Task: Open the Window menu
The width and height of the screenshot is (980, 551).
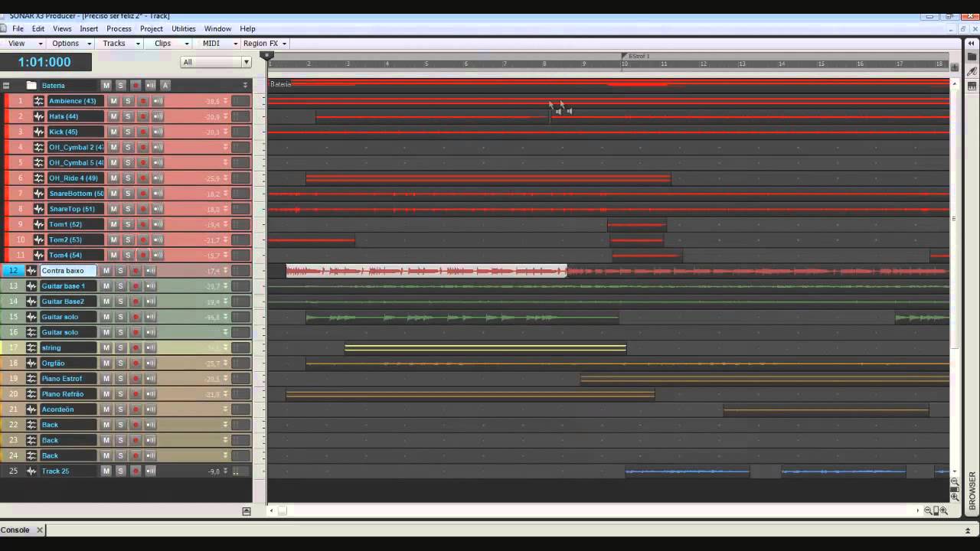Action: (217, 29)
